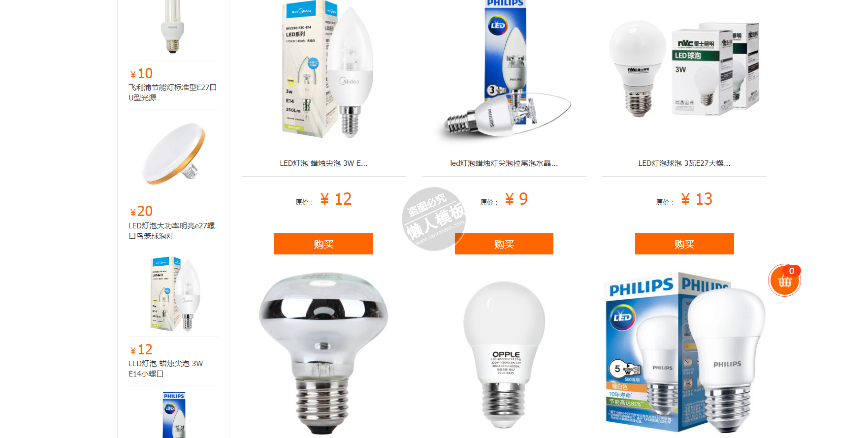This screenshot has width=868, height=438.
Task: Open the 'LED灯泡球泡 3瓦E27大螺...' title link
Action: (684, 163)
